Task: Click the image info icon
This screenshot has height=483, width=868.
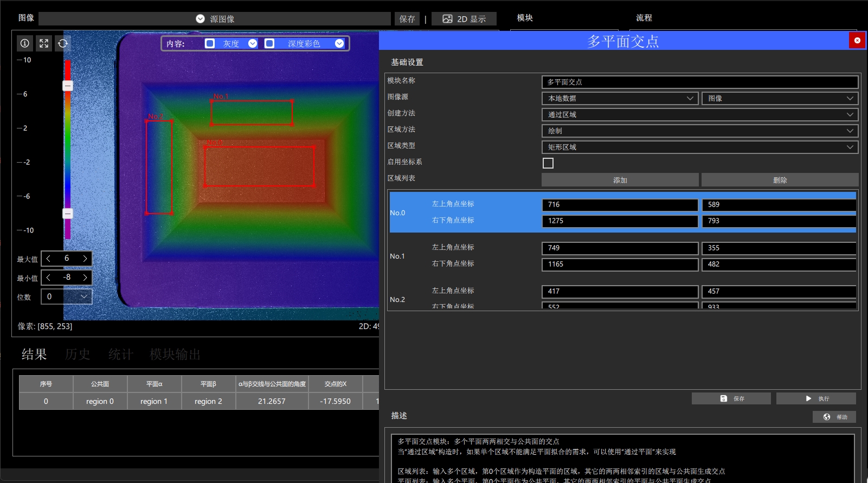Action: click(x=25, y=43)
